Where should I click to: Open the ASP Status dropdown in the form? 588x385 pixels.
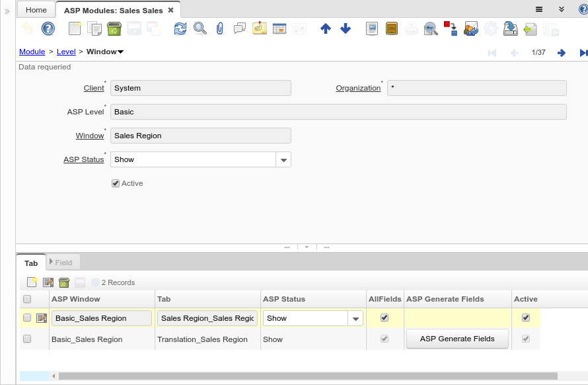tap(283, 159)
